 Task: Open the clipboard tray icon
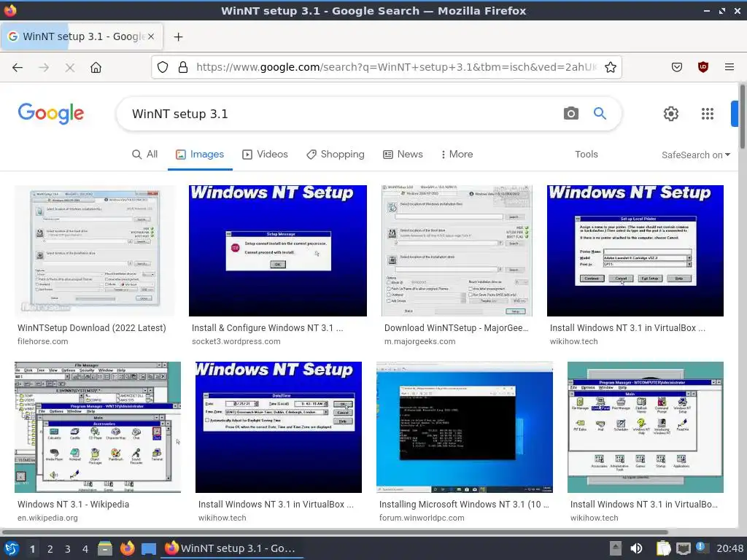pyautogui.click(x=663, y=548)
